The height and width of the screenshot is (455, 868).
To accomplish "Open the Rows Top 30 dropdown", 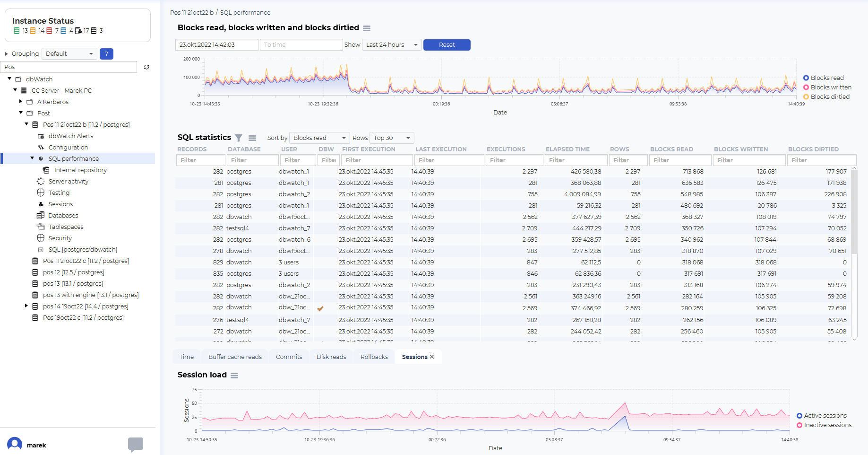I will [392, 138].
